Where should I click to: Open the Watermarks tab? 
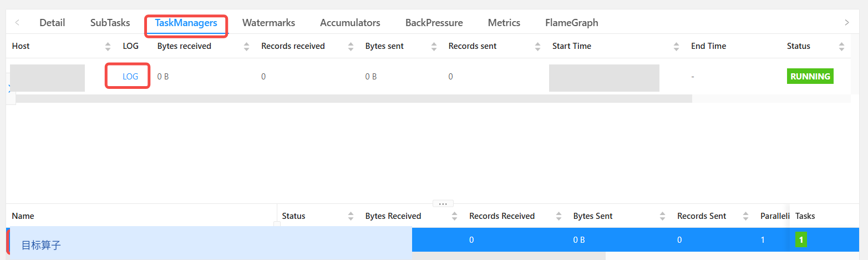(x=268, y=23)
